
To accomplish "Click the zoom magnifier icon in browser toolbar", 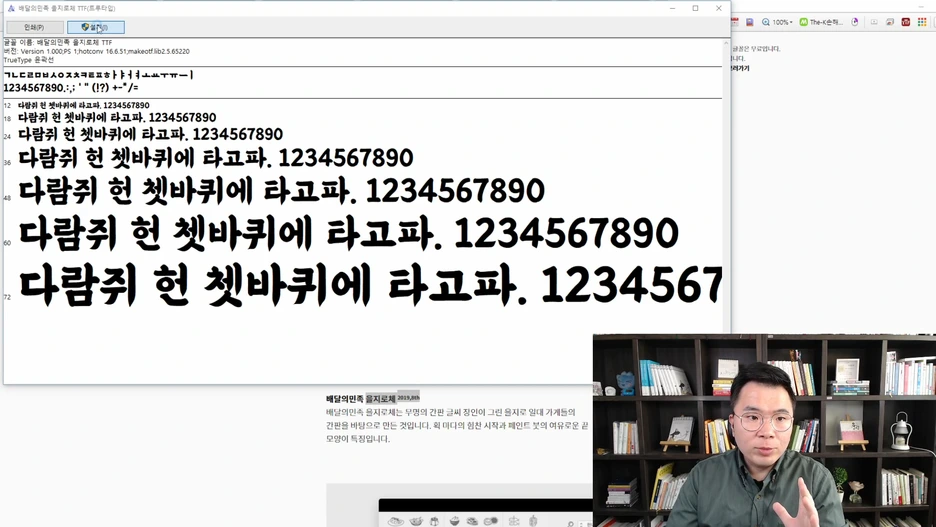I will tap(766, 22).
